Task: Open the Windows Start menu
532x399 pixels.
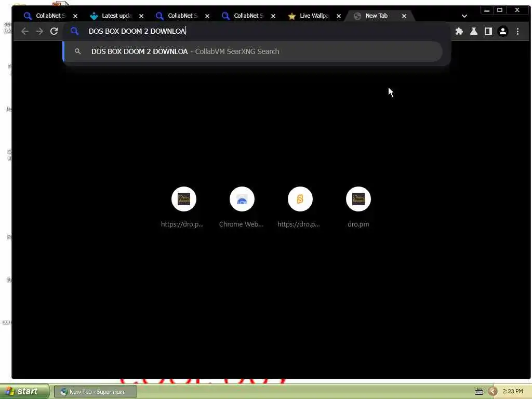Action: (24, 391)
